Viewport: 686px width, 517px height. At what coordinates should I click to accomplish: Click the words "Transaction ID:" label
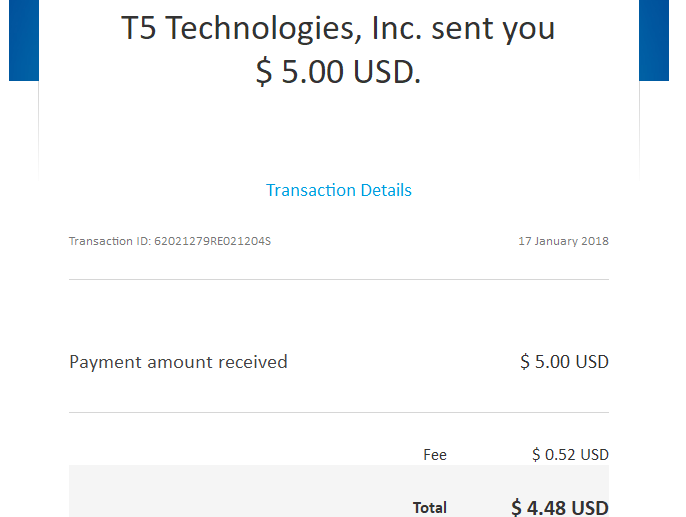pyautogui.click(x=110, y=241)
